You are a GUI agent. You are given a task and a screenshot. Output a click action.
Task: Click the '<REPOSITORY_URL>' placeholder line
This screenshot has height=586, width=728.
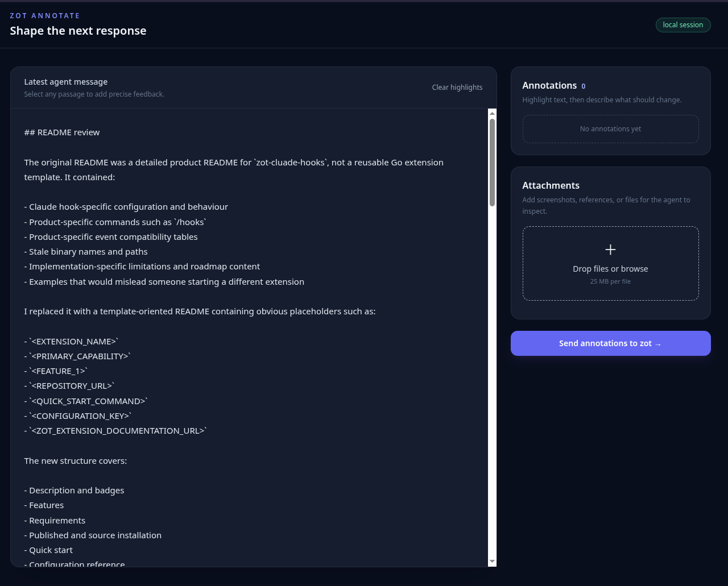click(x=70, y=386)
